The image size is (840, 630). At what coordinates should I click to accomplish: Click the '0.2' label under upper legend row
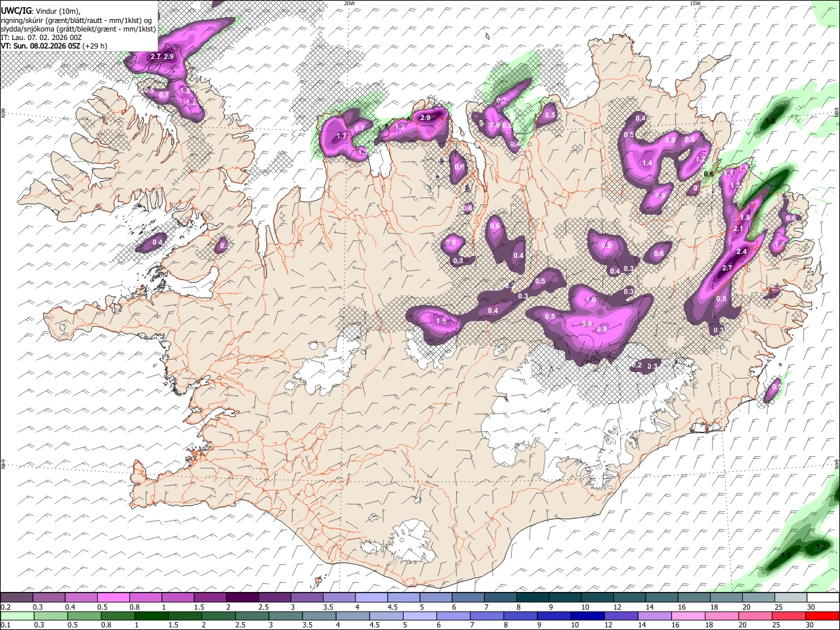tap(5, 607)
